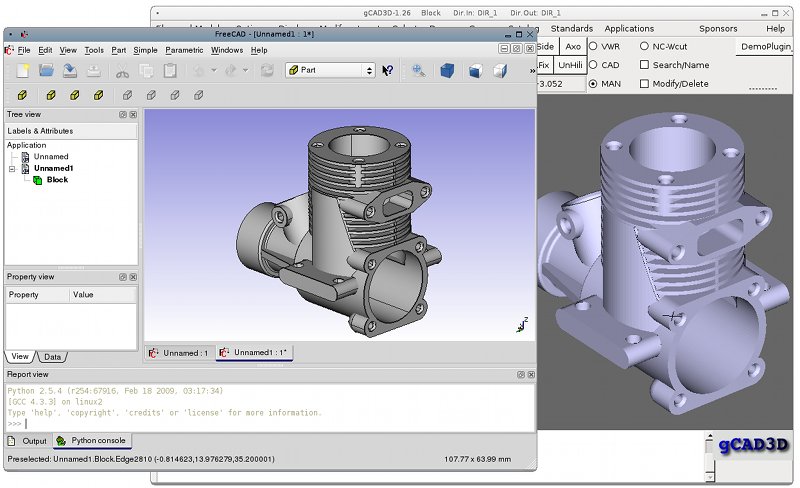The width and height of the screenshot is (800, 488).
Task: Open the Part workbench dropdown
Action: tap(330, 70)
